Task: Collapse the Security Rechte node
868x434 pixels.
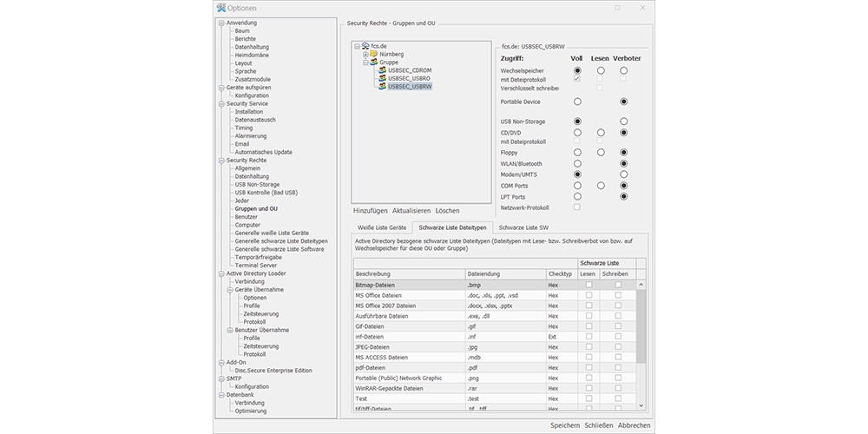Action: coord(221,161)
